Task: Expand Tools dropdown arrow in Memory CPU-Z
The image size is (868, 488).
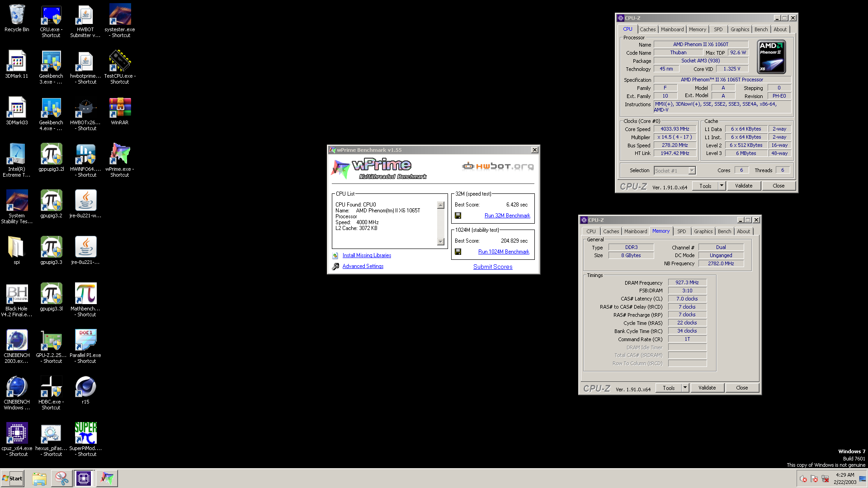Action: point(685,388)
